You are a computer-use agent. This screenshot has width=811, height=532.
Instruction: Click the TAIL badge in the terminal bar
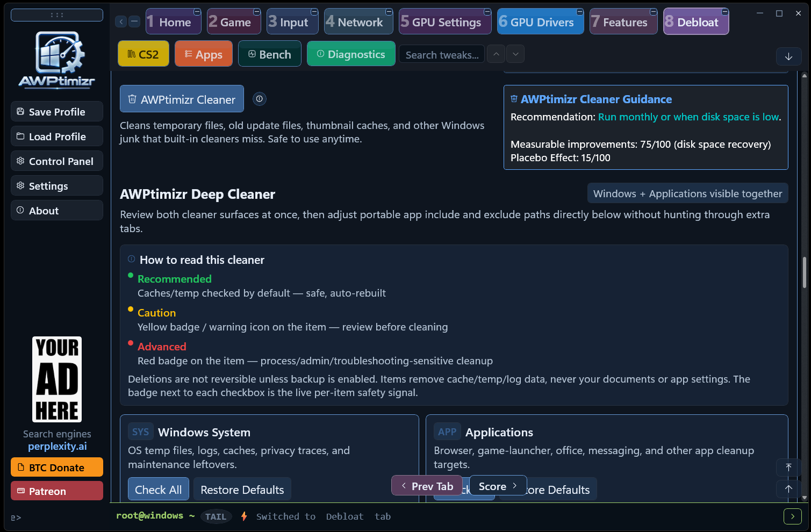pos(216,516)
